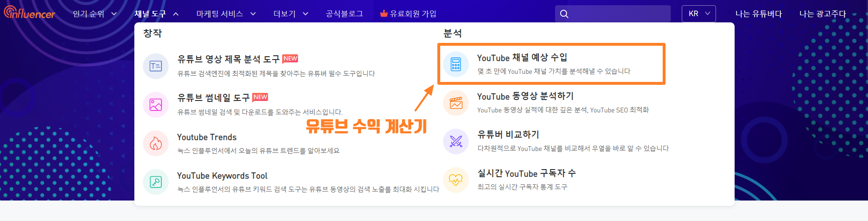Open 유튜브 썸네일 도구
The width and height of the screenshot is (868, 221).
click(213, 98)
